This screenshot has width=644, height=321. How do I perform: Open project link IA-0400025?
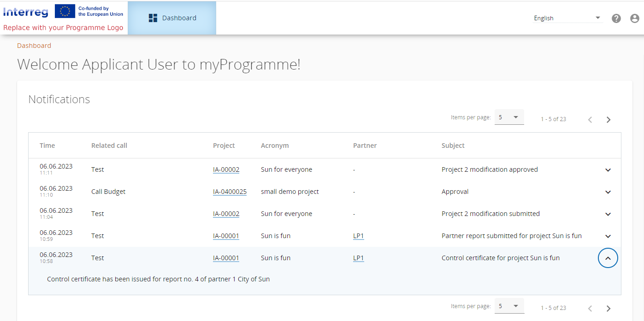(230, 192)
